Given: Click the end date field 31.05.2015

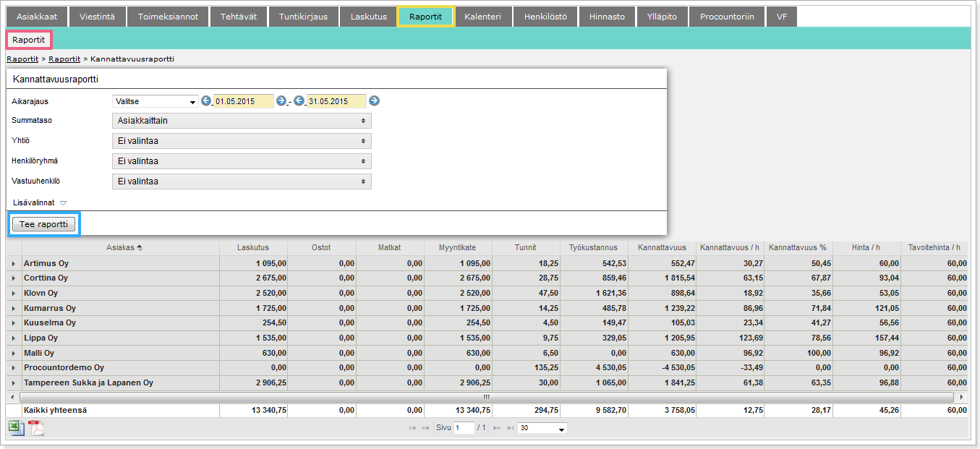Looking at the screenshot, I should click(x=336, y=101).
